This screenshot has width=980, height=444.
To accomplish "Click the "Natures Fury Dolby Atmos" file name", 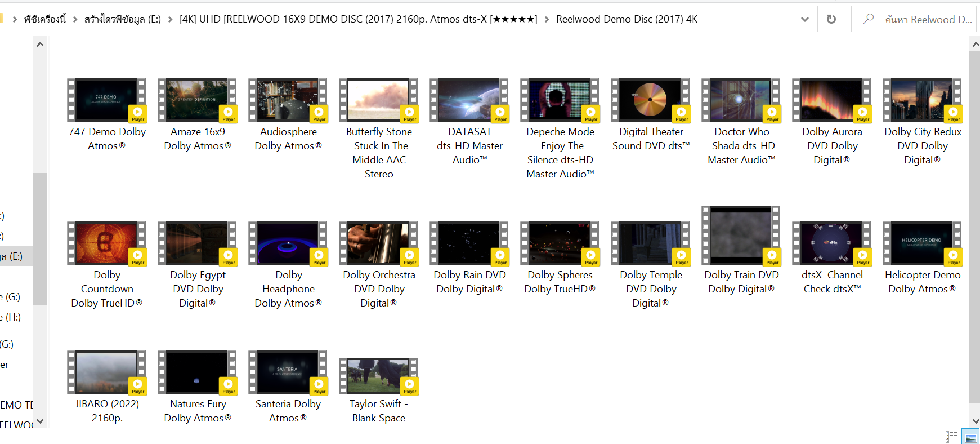I will tap(198, 411).
